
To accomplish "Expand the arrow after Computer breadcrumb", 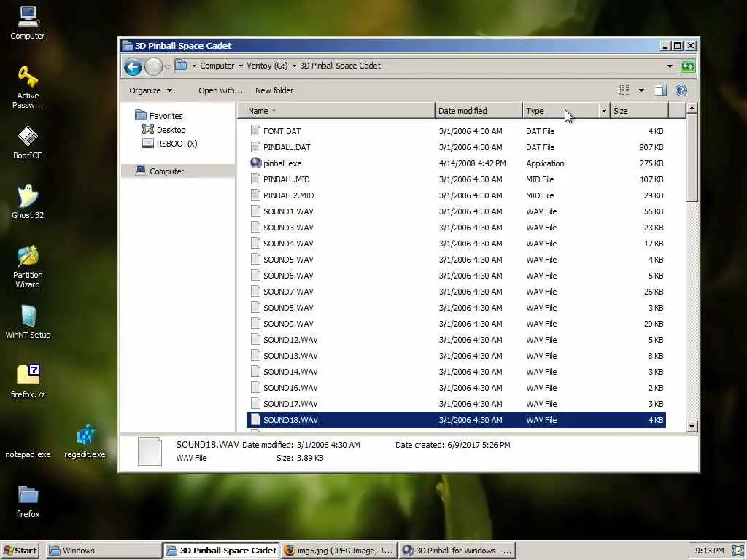I will click(x=241, y=66).
